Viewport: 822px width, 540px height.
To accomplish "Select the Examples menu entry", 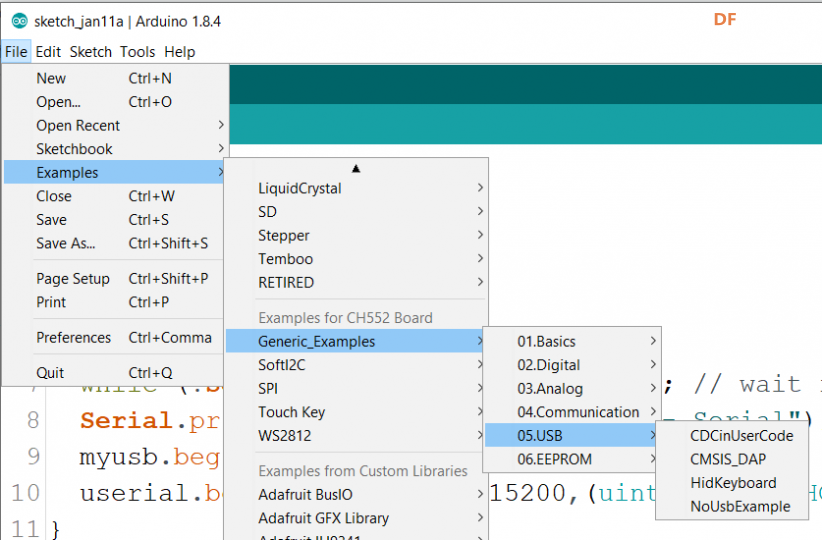I will click(x=115, y=172).
